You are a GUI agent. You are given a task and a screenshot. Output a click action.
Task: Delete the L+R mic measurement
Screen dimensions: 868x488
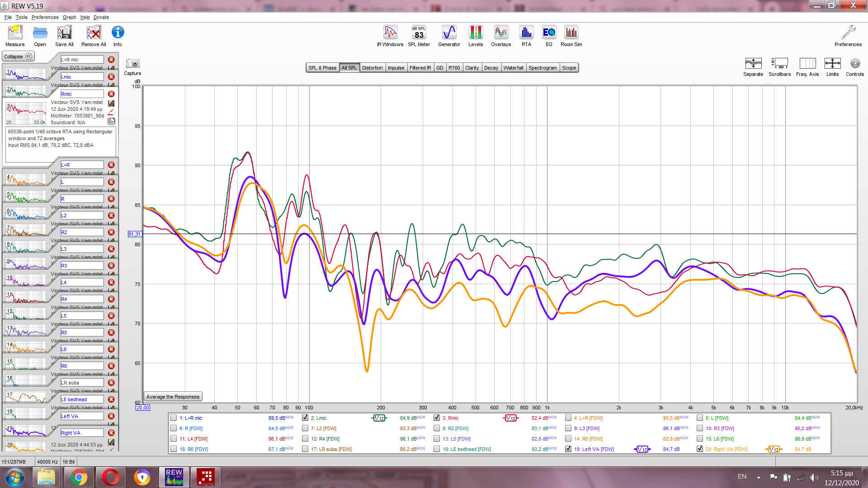pyautogui.click(x=111, y=60)
